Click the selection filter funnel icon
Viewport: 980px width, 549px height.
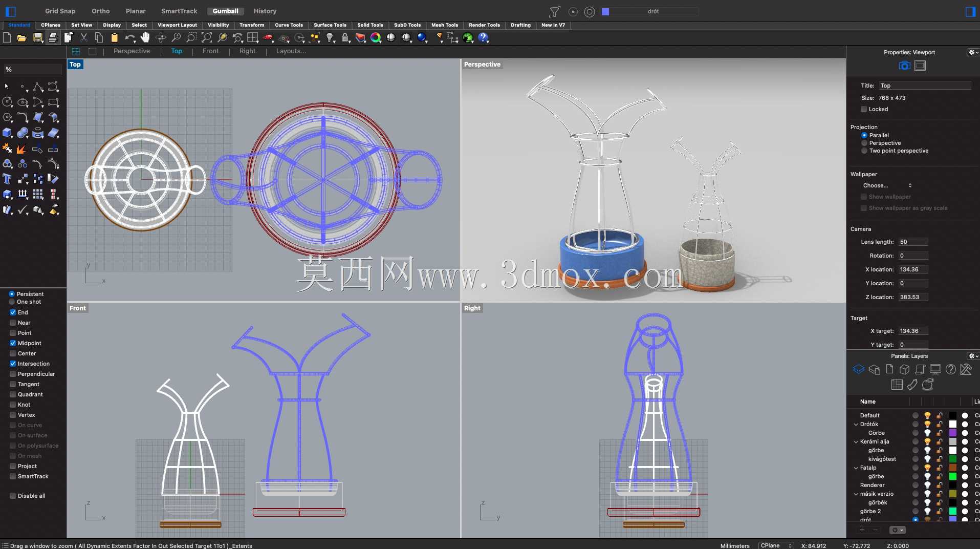[x=554, y=11]
